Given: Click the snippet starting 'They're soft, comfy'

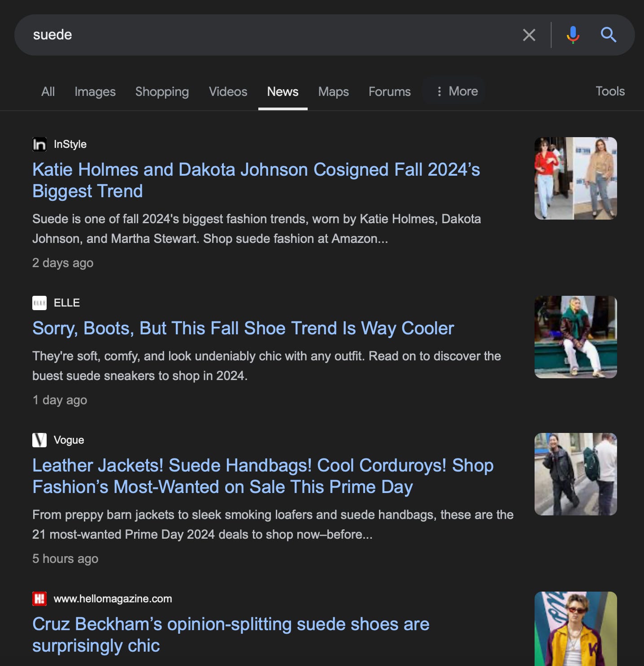Looking at the screenshot, I should (x=266, y=366).
